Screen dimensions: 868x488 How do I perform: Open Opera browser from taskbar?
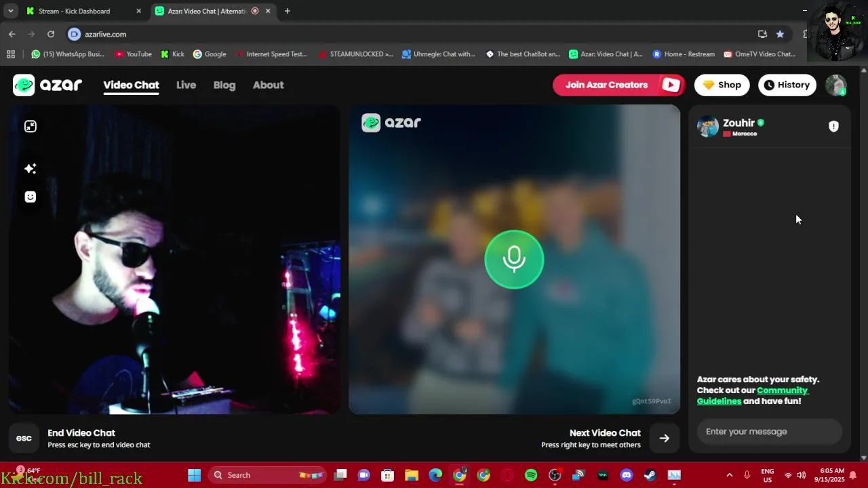point(507,475)
